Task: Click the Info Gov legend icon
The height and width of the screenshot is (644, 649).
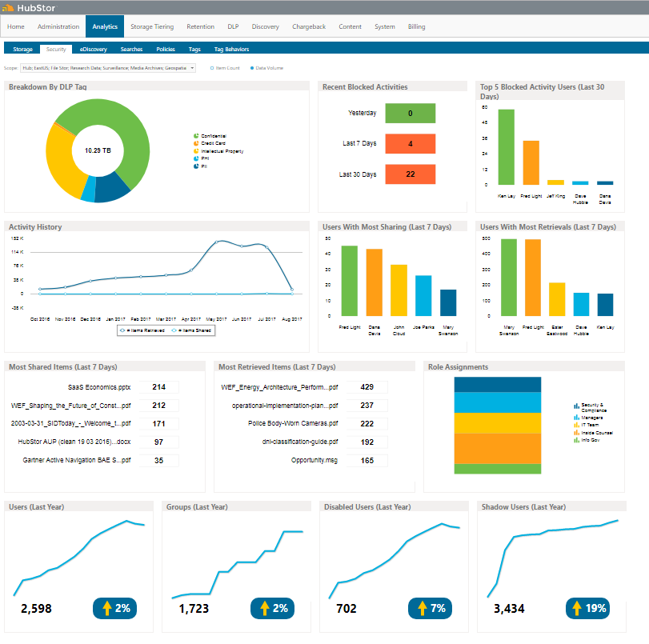Action: [x=576, y=440]
